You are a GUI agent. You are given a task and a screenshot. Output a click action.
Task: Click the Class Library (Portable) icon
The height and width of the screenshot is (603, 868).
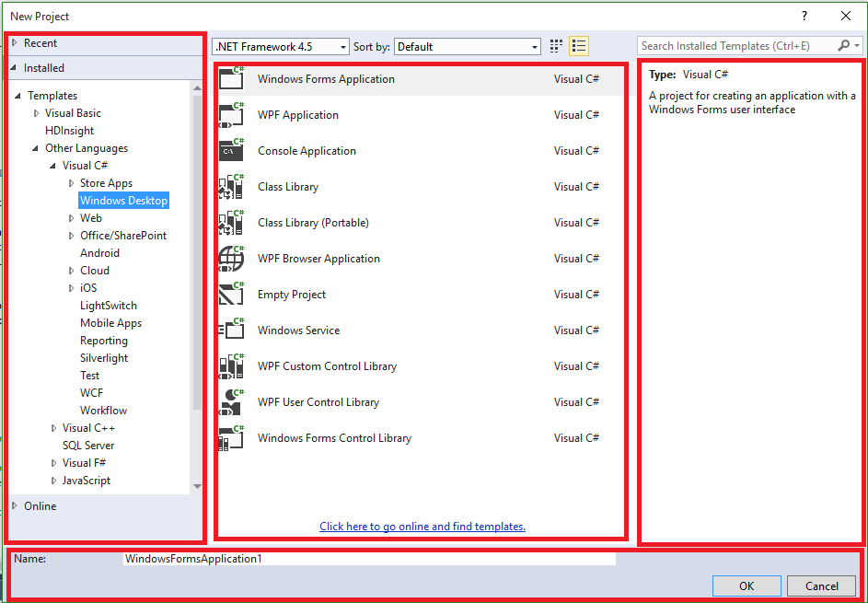231,223
